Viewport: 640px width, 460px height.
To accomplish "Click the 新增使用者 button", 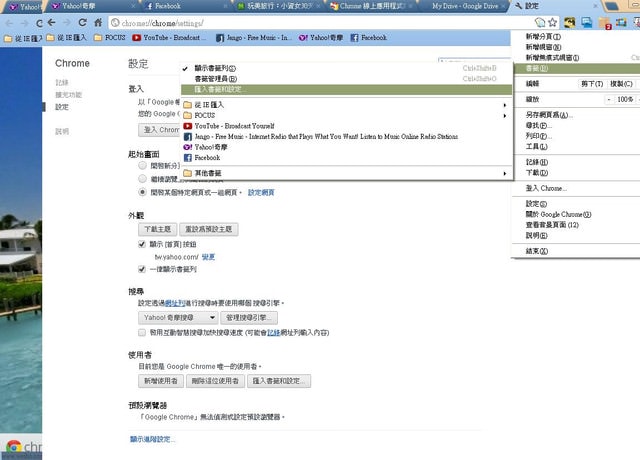I will point(161,381).
